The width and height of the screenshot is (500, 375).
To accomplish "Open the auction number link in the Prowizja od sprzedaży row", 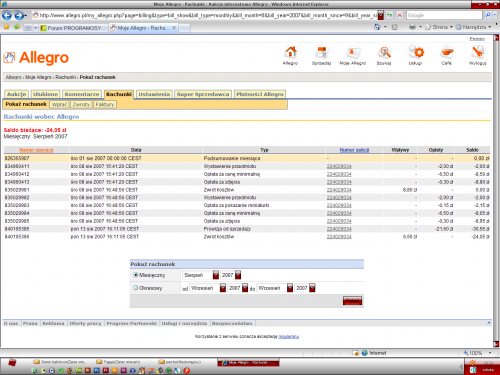I will 339,229.
